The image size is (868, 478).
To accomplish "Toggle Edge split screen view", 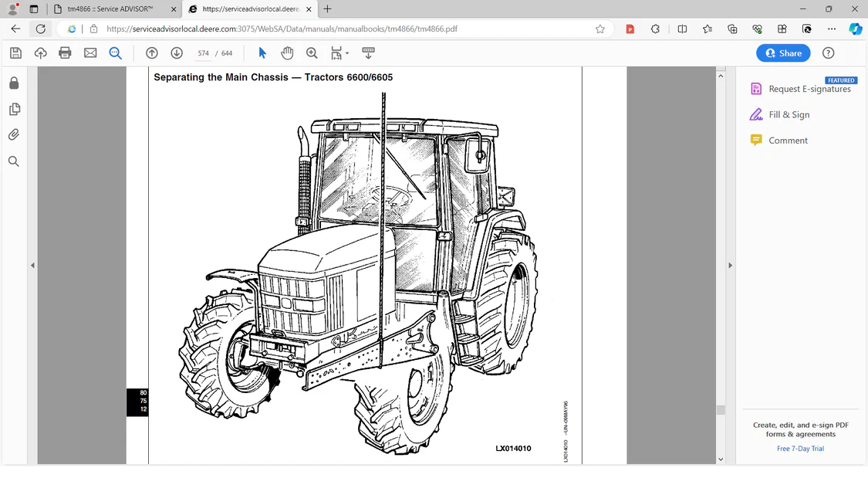I will click(x=682, y=29).
